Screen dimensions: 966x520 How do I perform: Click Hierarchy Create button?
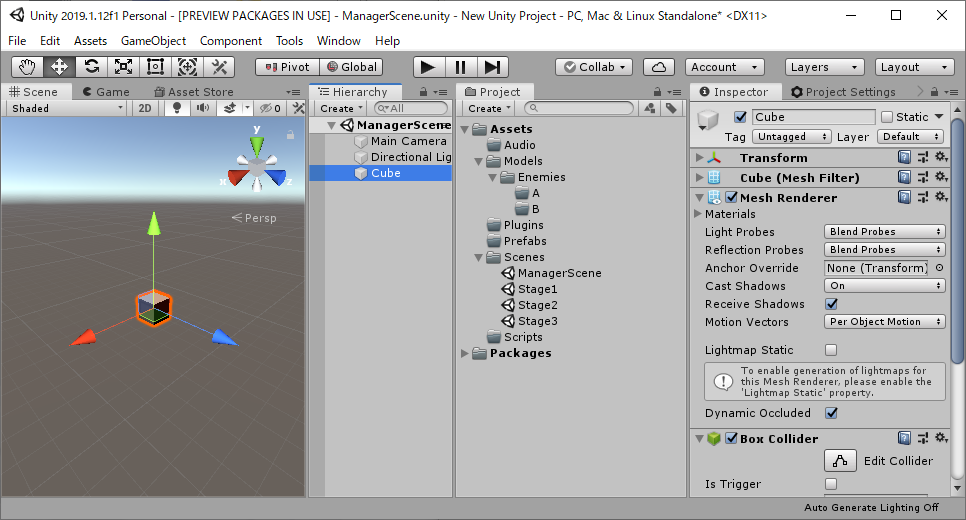click(341, 108)
